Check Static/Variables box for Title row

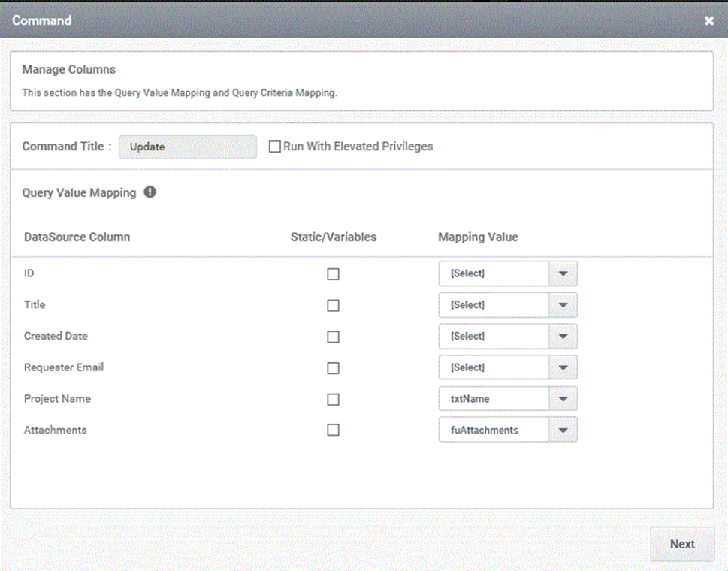click(x=333, y=306)
